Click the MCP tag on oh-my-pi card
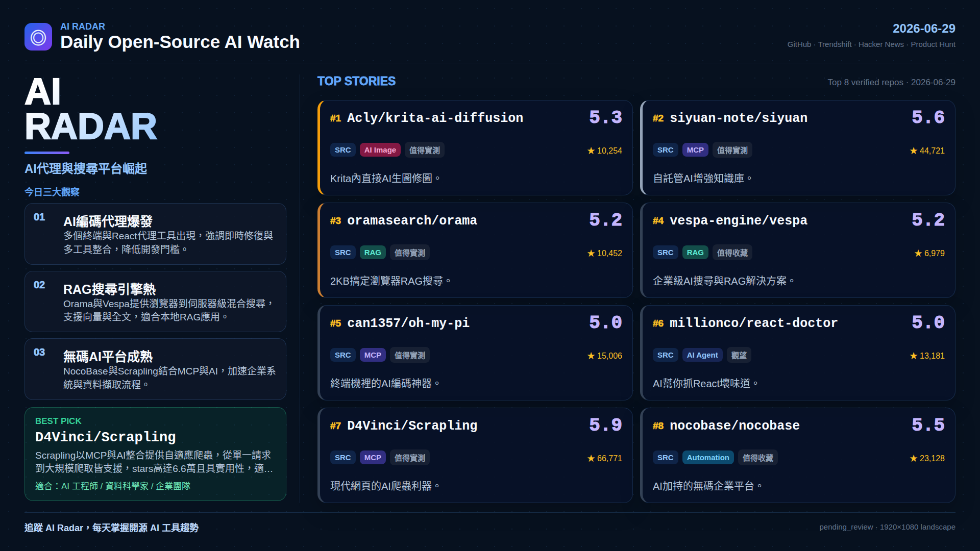This screenshot has width=980, height=551. pyautogui.click(x=373, y=355)
